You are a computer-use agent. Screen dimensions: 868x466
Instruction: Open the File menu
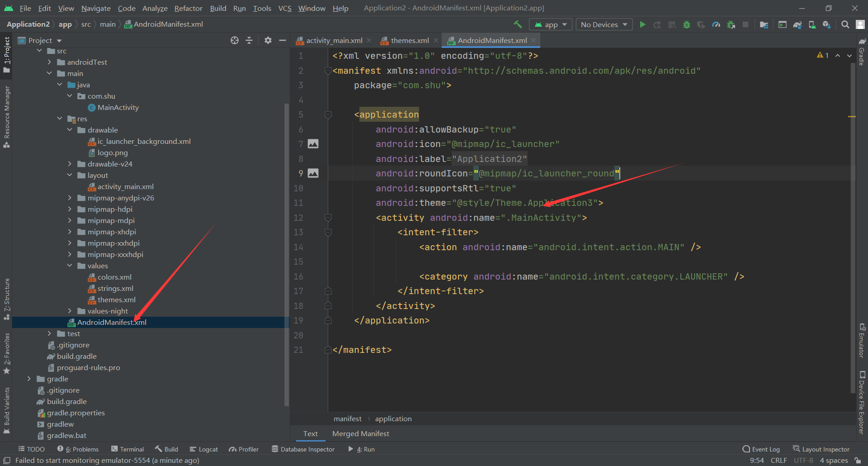[x=25, y=8]
